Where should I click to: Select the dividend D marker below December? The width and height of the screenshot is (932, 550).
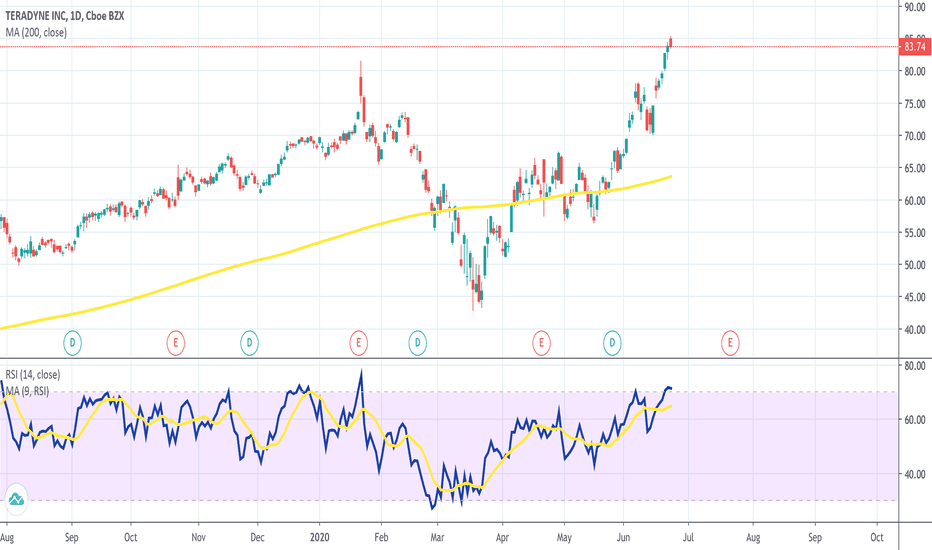click(x=249, y=342)
